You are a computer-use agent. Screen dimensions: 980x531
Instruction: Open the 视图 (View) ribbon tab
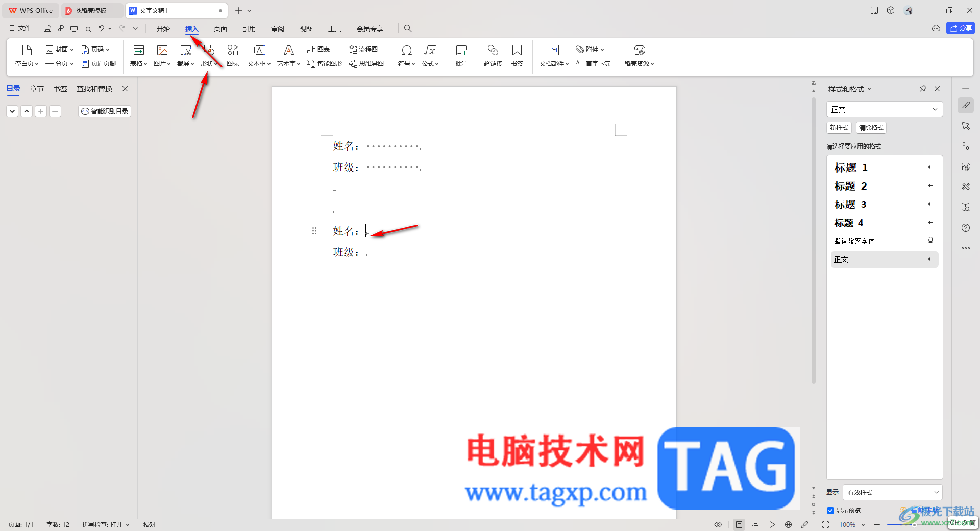coord(306,29)
